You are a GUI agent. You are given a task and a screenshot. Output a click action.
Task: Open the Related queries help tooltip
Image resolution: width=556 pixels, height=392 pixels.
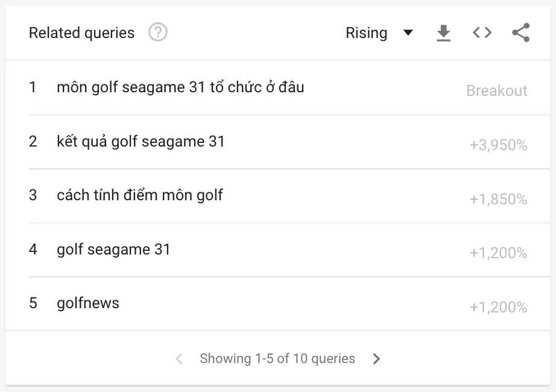tap(157, 33)
